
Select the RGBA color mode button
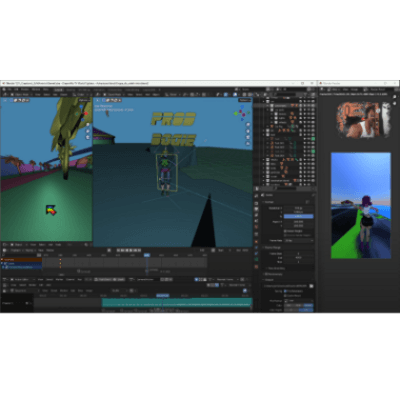coord(308,305)
